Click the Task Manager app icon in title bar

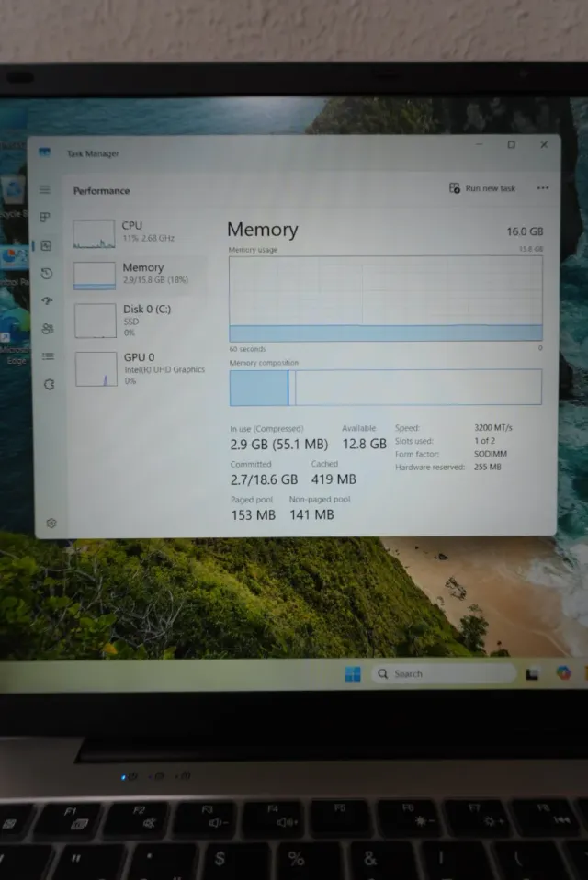click(x=44, y=152)
